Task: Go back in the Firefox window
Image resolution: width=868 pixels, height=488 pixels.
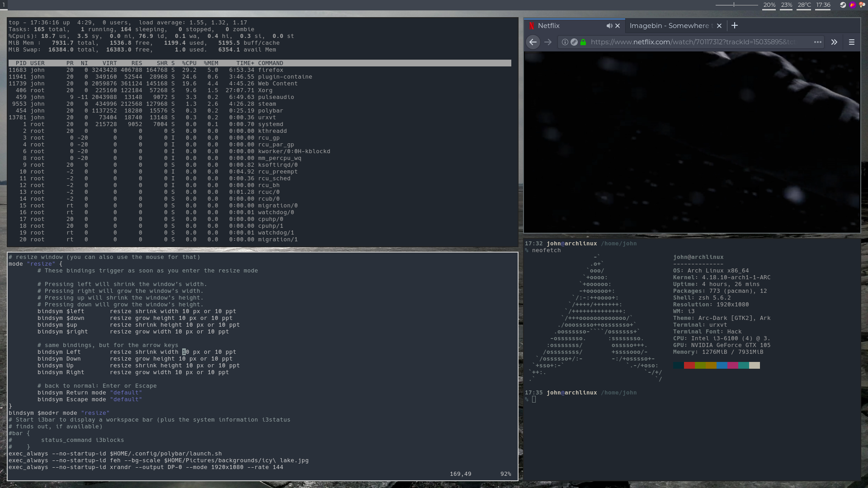Action: (x=533, y=42)
